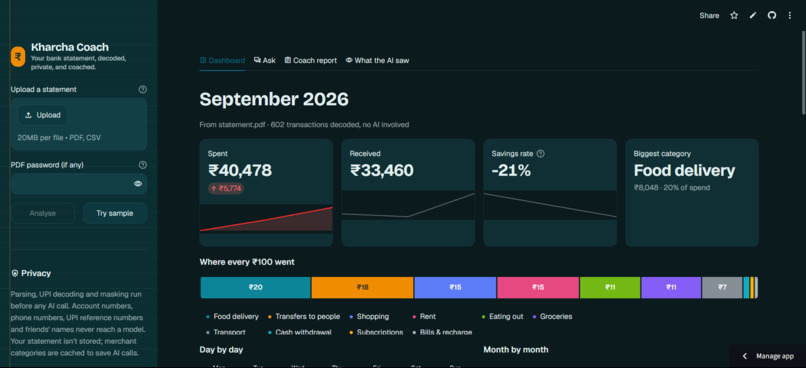Click the Spent red trend sparkline

(x=266, y=219)
